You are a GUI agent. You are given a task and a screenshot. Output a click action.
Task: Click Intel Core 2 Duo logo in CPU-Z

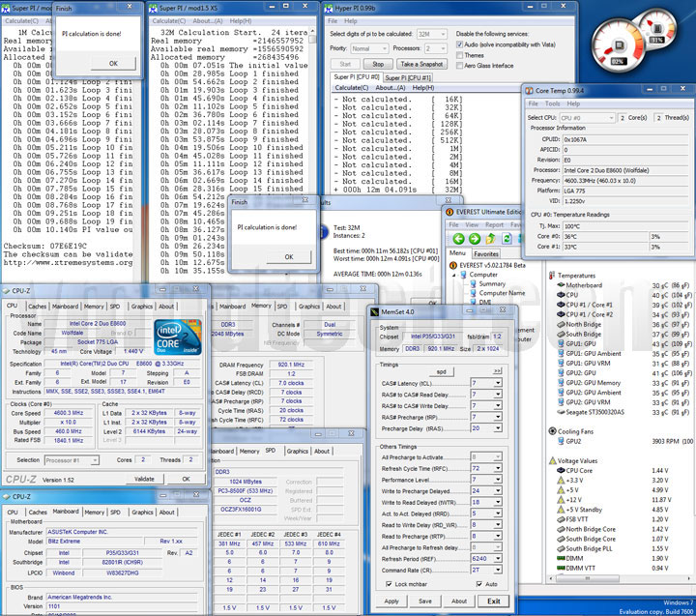click(x=178, y=337)
